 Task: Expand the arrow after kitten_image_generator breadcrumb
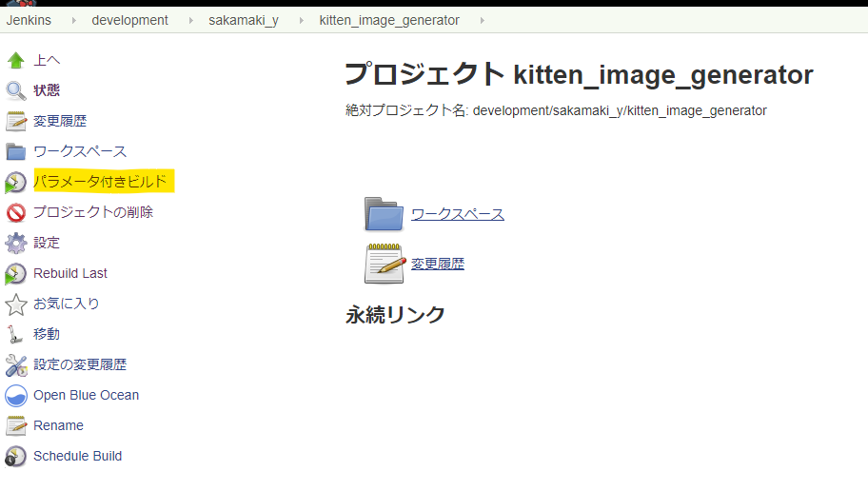[481, 20]
